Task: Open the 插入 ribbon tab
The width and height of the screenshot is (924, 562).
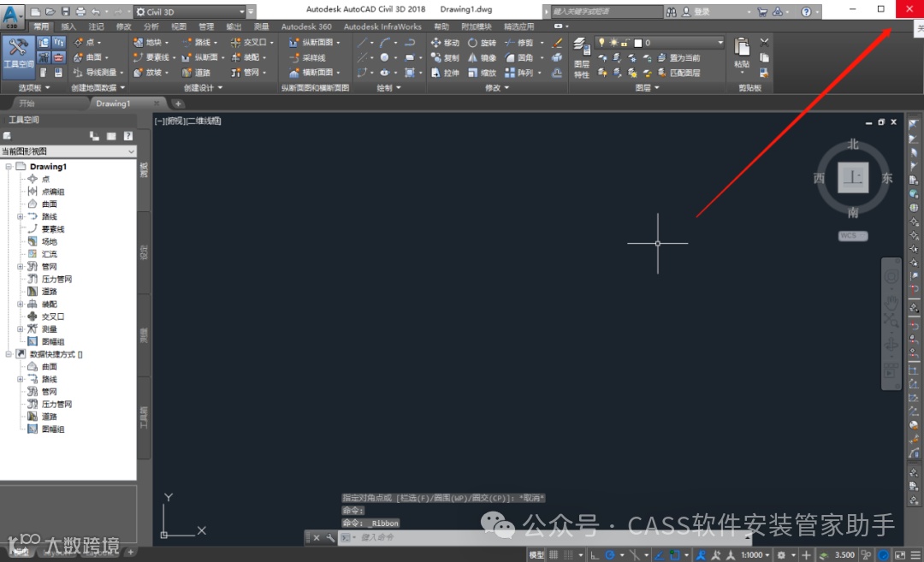Action: 68,27
